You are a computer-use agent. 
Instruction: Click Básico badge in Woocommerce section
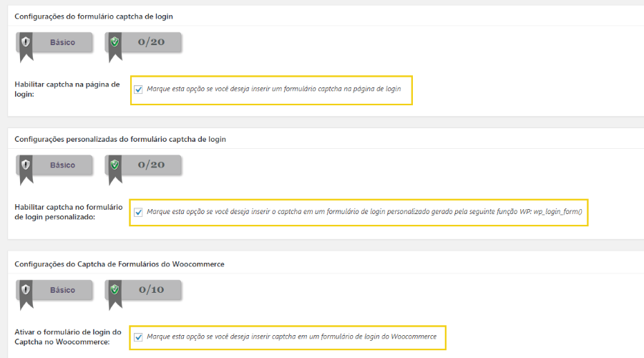54,290
